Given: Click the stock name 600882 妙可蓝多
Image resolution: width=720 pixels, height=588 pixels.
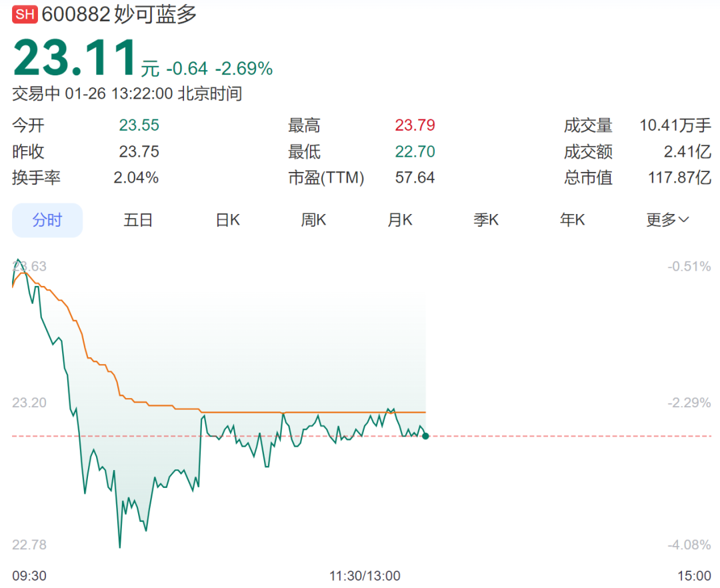Looking at the screenshot, I should click(x=120, y=15).
